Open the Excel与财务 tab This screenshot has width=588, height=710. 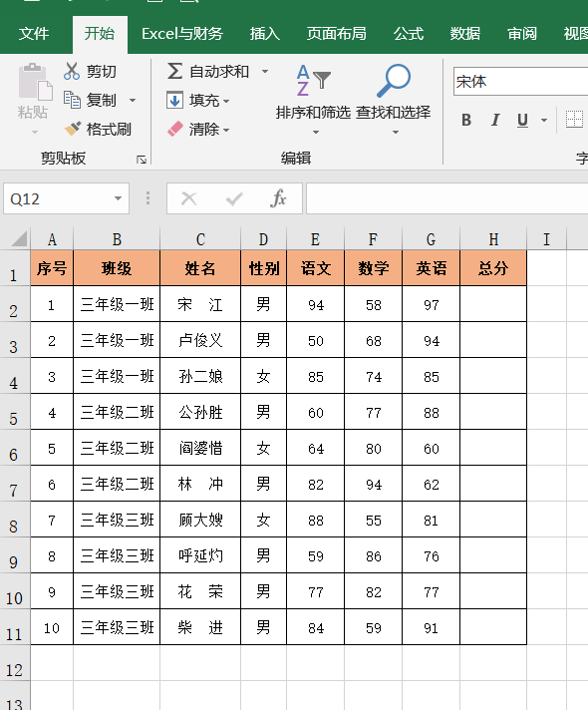pos(182,34)
